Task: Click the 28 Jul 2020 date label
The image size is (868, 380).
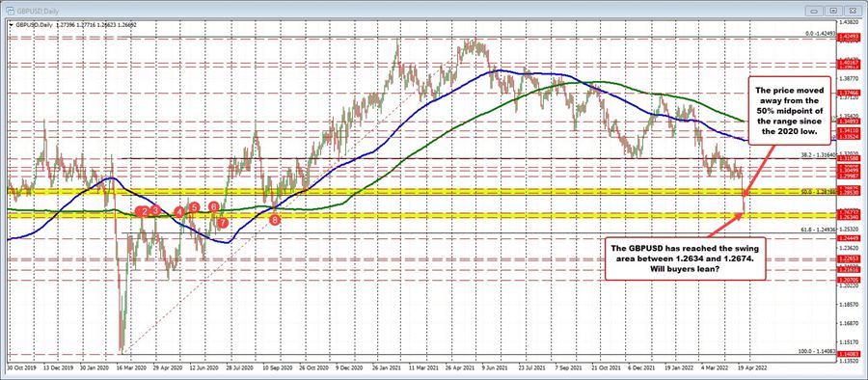Action: click(241, 366)
